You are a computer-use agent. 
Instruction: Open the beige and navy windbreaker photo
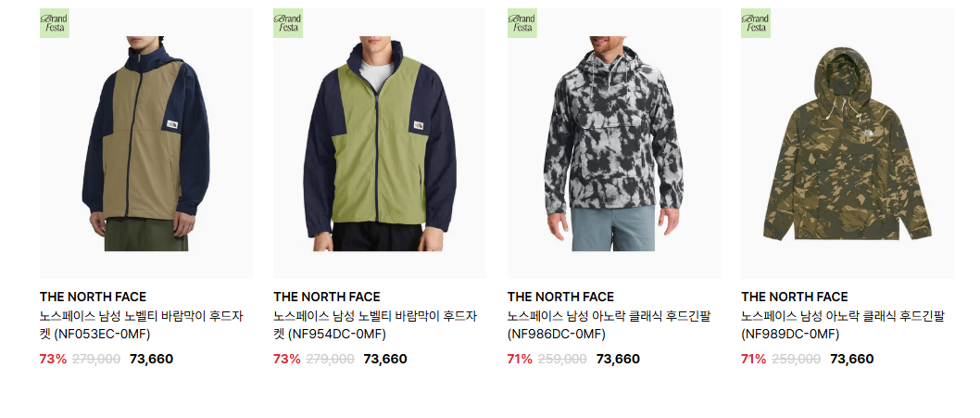tap(146, 144)
